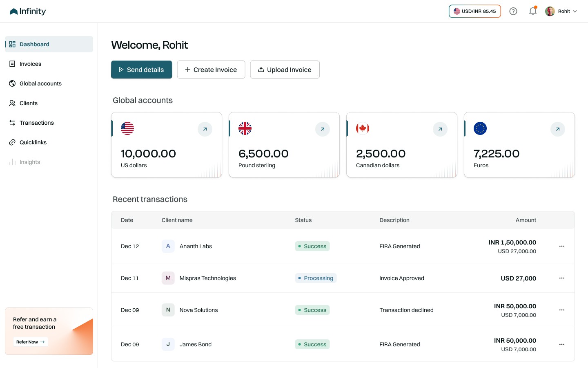Open options menu for Mispras Technologies row

pyautogui.click(x=562, y=278)
